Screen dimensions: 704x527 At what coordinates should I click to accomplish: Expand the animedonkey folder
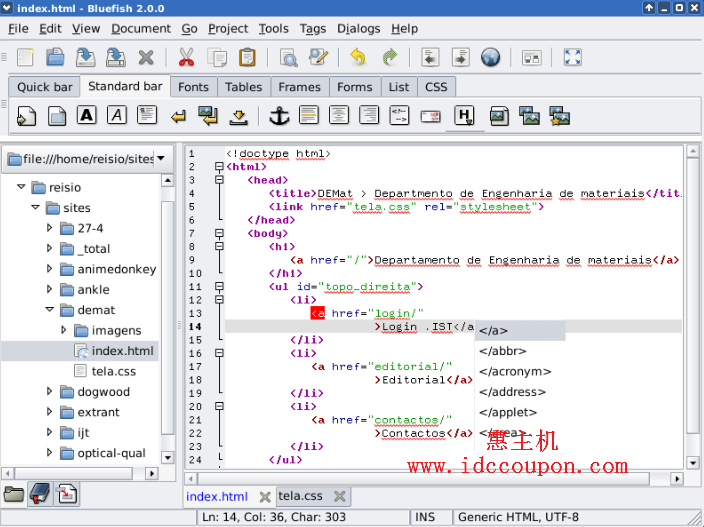49,268
